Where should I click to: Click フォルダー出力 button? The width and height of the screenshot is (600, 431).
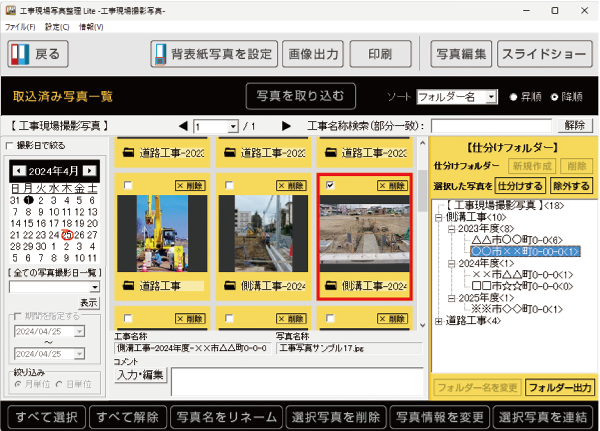(560, 388)
